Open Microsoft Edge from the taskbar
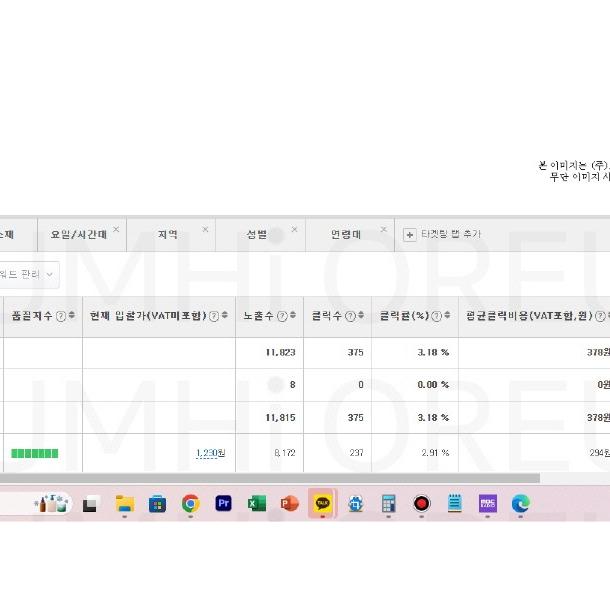 [x=521, y=504]
